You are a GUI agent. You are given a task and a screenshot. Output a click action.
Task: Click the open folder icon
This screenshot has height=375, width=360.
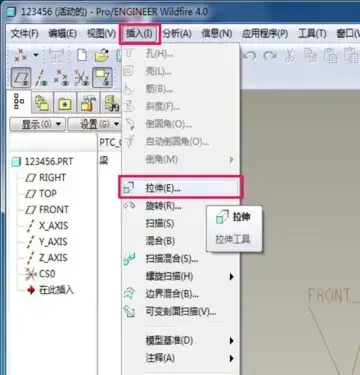[x=102, y=56]
